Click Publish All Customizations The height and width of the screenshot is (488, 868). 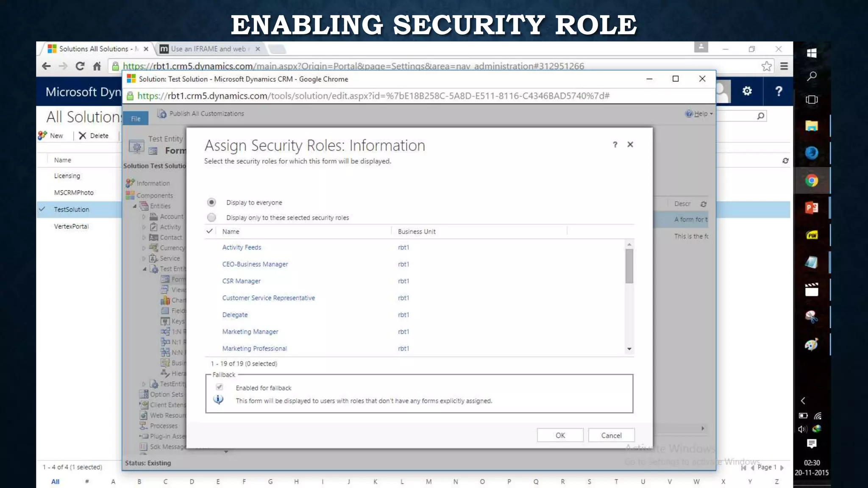(x=201, y=114)
